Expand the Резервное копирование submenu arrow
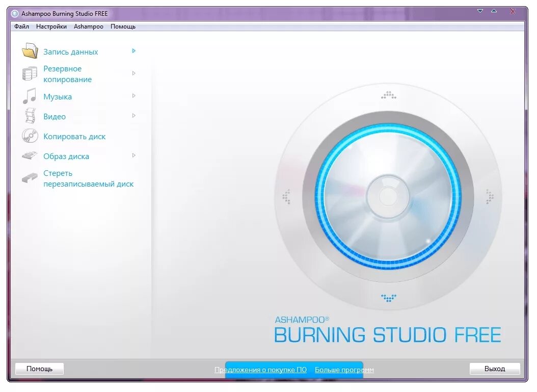The width and height of the screenshot is (537, 392). [134, 73]
